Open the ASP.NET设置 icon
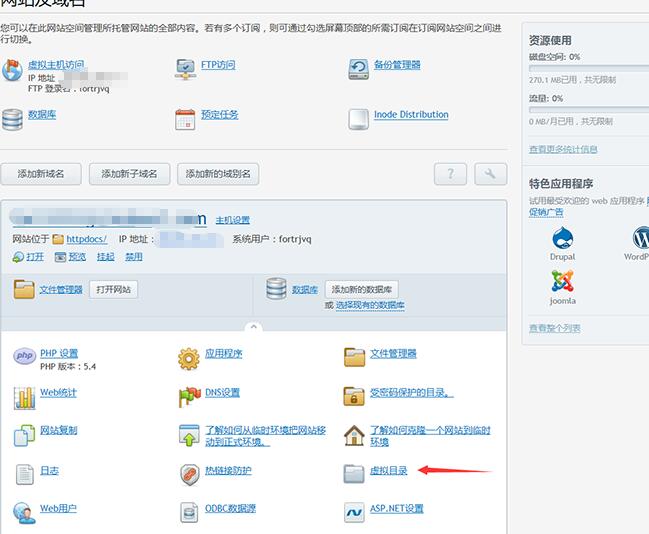The height and width of the screenshot is (534, 649). tap(355, 513)
